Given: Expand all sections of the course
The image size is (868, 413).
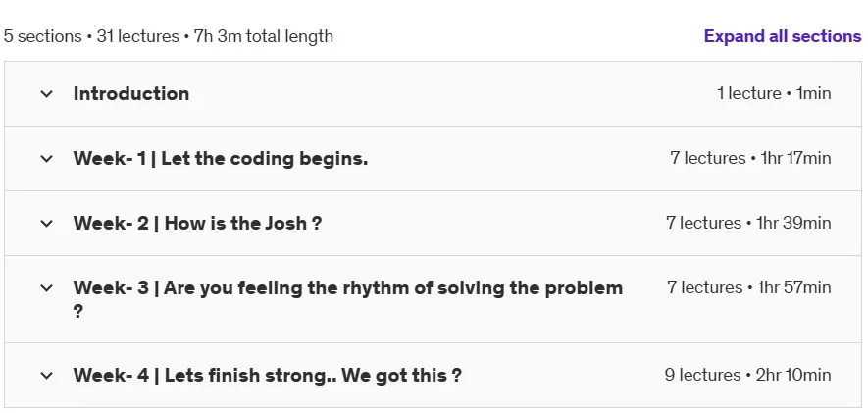Looking at the screenshot, I should (783, 36).
